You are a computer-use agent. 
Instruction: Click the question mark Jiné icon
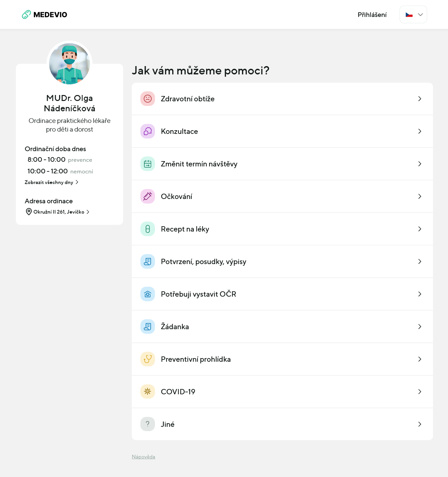148,424
